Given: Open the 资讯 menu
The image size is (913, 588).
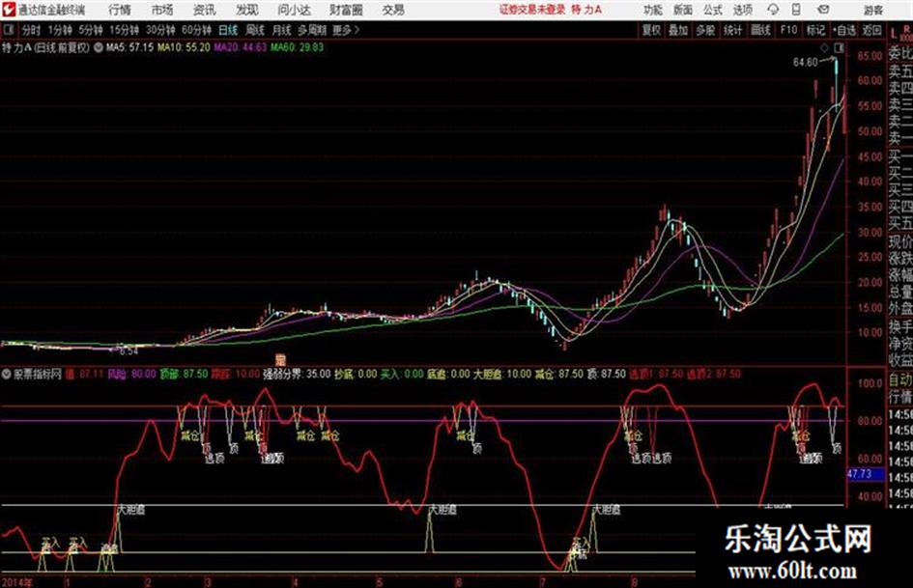Looking at the screenshot, I should (204, 10).
